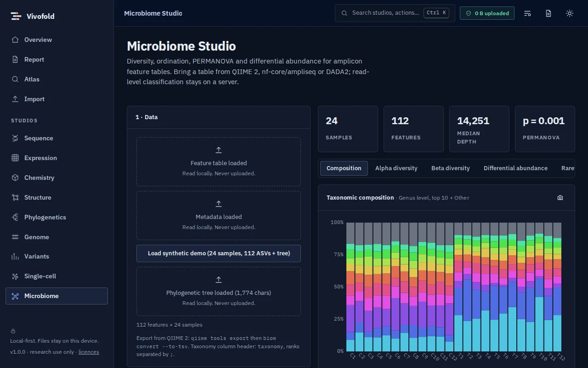The image size is (588, 368).
Task: Open the Expression studio label
Action: (x=40, y=158)
